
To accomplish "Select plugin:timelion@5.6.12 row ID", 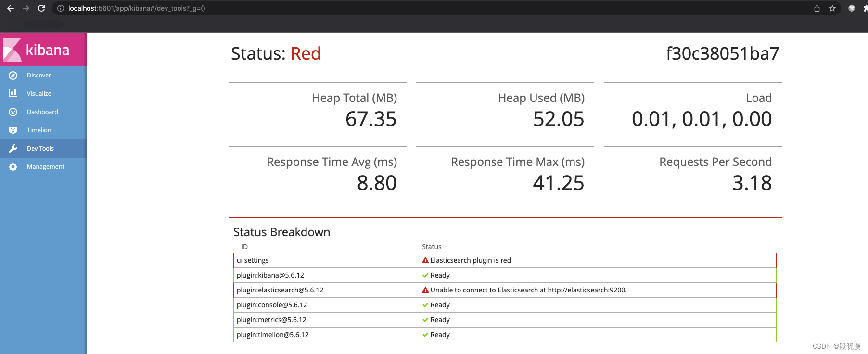I will tap(273, 335).
